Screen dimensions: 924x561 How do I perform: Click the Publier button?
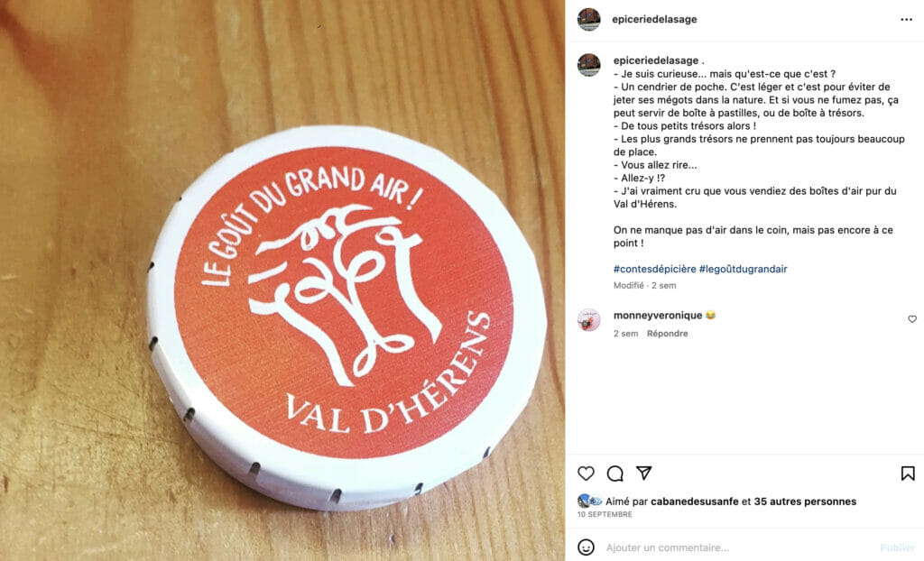[897, 547]
